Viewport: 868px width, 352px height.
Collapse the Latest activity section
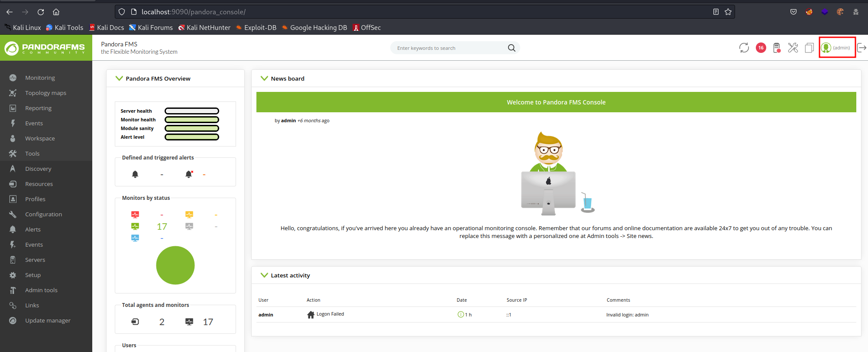(x=264, y=275)
